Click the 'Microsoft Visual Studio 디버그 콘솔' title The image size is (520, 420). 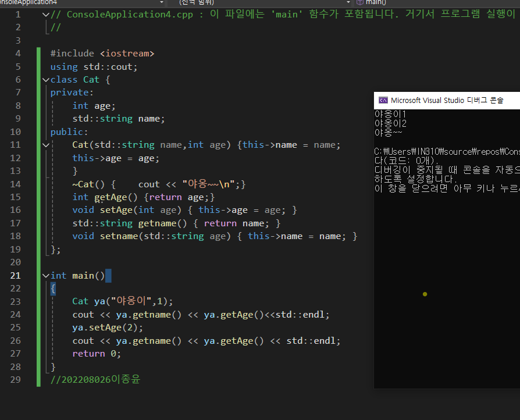click(447, 100)
